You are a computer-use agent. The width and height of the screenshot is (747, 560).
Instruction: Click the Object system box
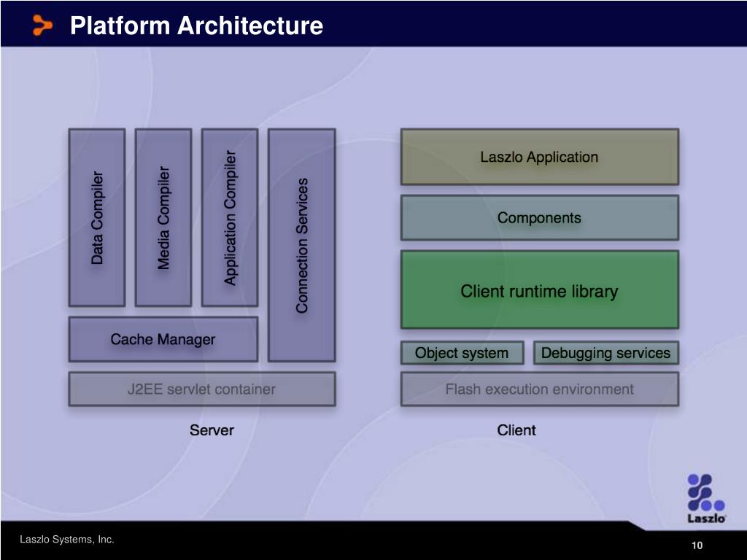click(x=462, y=353)
